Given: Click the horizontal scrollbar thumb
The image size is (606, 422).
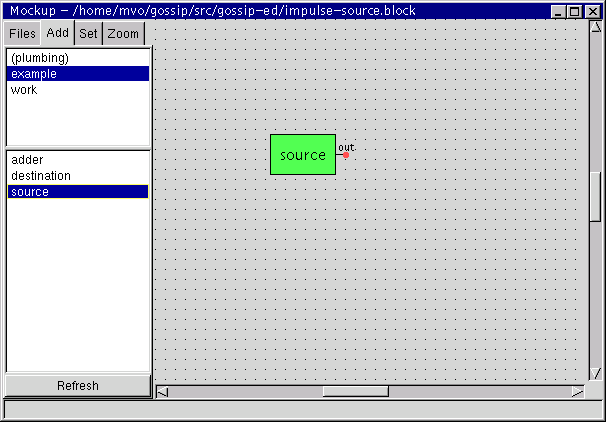Looking at the screenshot, I should pyautogui.click(x=355, y=392).
